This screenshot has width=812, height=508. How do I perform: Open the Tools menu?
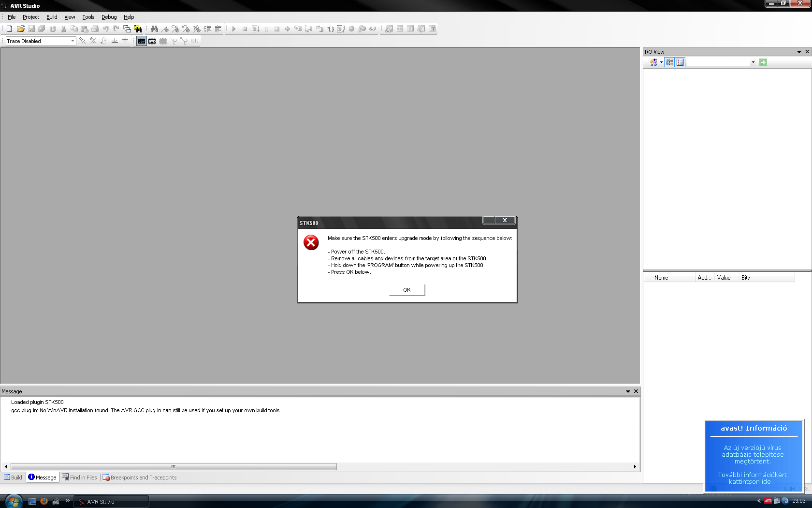click(x=88, y=17)
